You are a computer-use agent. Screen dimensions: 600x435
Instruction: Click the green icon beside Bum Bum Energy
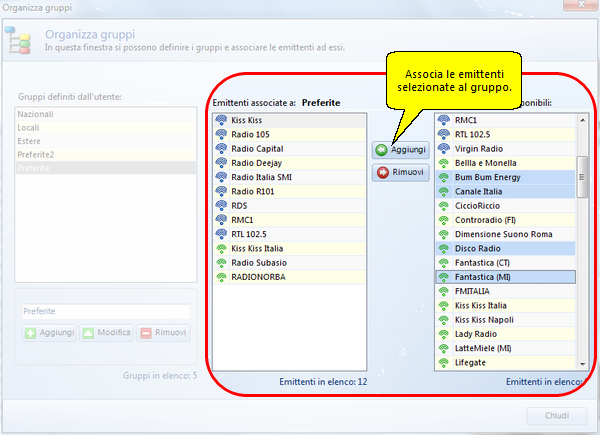[x=443, y=177]
